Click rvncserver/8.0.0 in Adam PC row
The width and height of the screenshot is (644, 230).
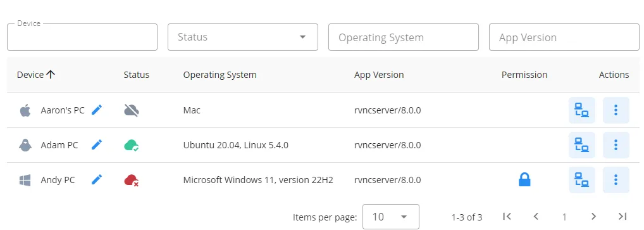(x=388, y=145)
